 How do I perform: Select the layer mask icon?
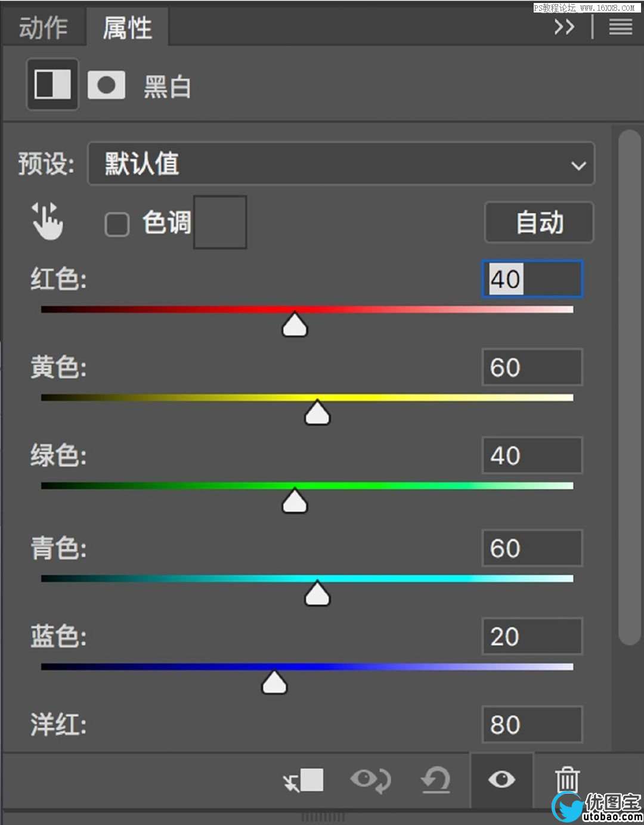tap(106, 85)
